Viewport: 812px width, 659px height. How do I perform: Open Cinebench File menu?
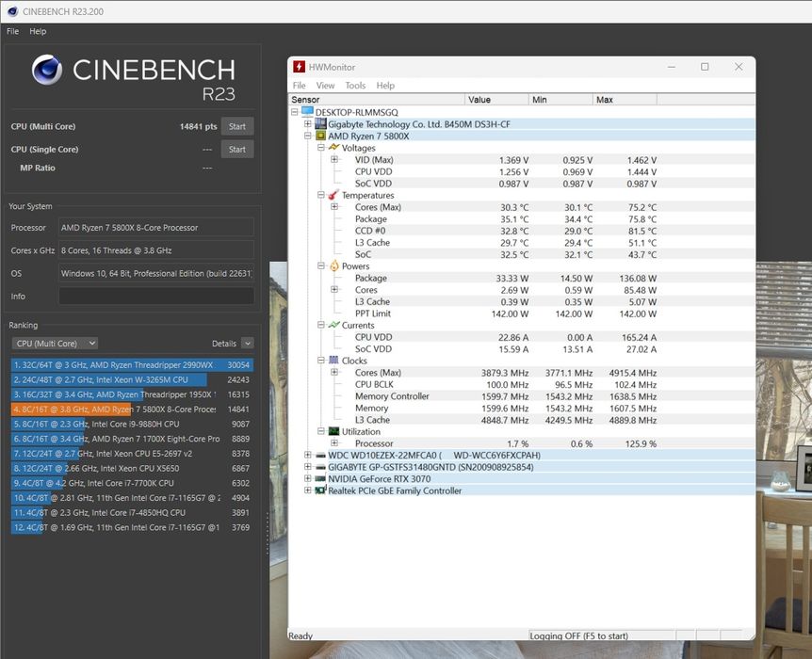coord(12,31)
